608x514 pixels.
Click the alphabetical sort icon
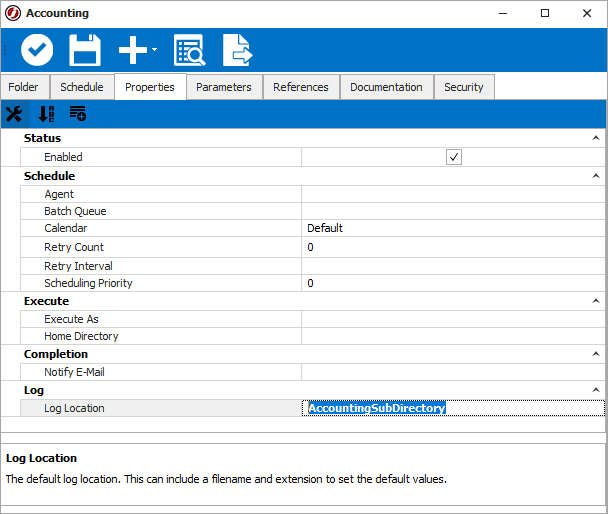(x=46, y=114)
